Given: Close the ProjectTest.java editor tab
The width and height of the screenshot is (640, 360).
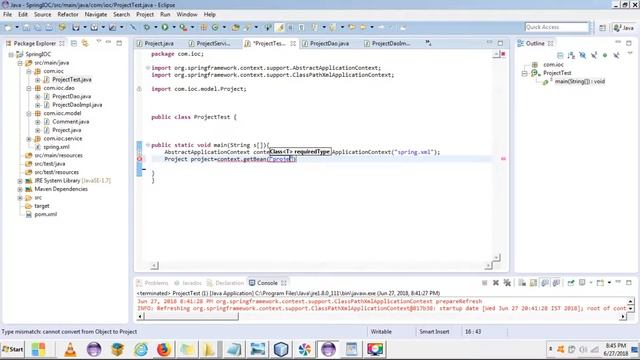Looking at the screenshot, I should [293, 43].
